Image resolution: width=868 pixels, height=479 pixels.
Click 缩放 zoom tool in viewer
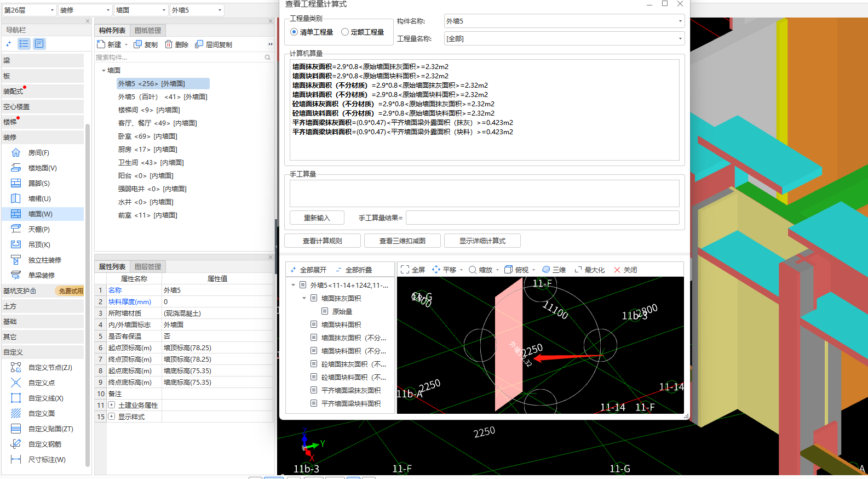[x=472, y=270]
